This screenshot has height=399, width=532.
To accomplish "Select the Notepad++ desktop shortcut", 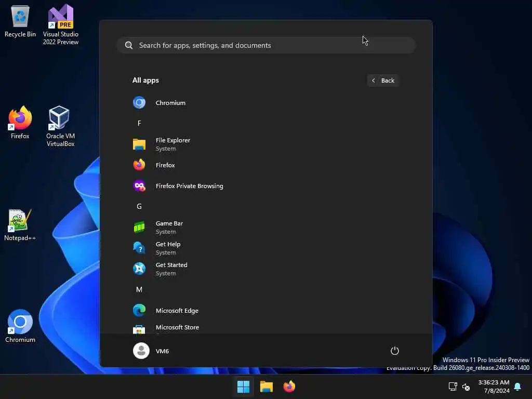I will [20, 225].
